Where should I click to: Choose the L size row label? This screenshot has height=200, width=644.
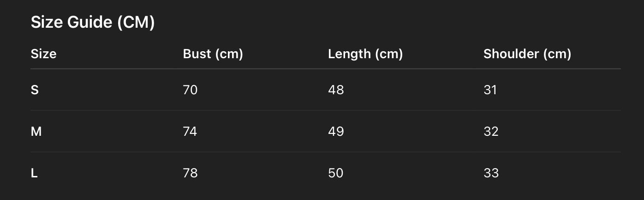pyautogui.click(x=34, y=173)
